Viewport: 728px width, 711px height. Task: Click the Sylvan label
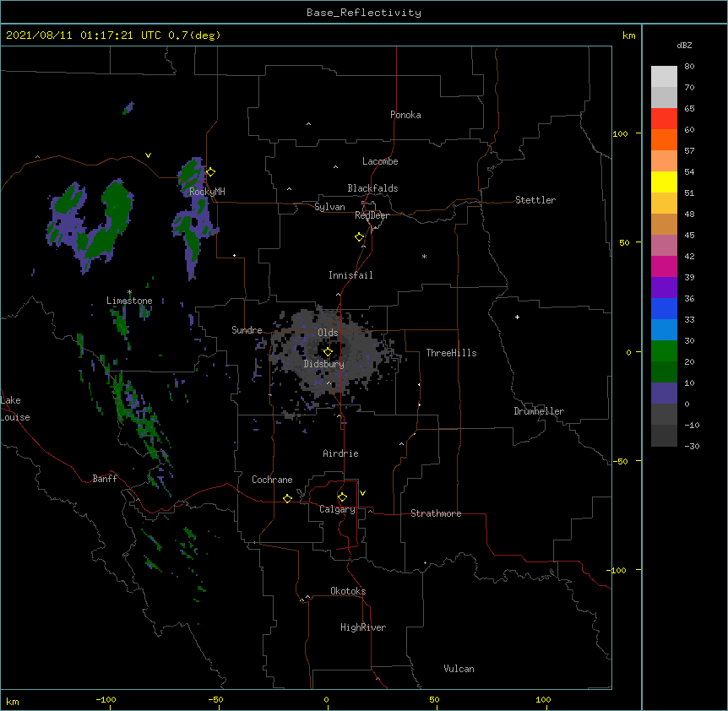[x=329, y=207]
